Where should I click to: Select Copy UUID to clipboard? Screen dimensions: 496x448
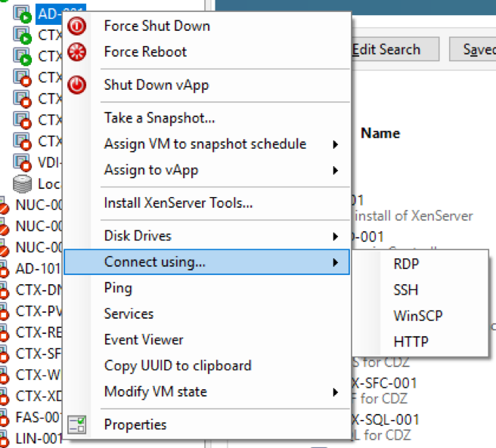(178, 366)
